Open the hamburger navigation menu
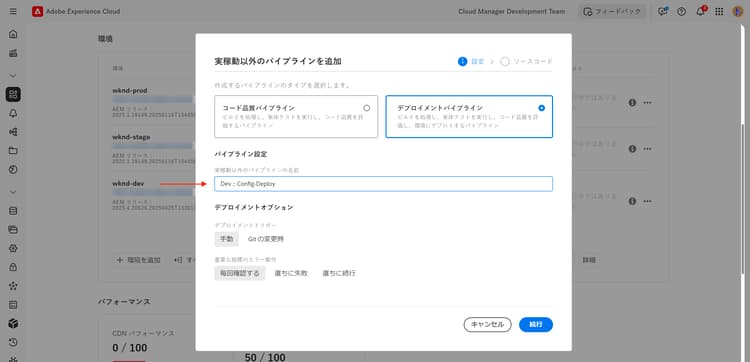Image resolution: width=750 pixels, height=362 pixels. click(13, 11)
